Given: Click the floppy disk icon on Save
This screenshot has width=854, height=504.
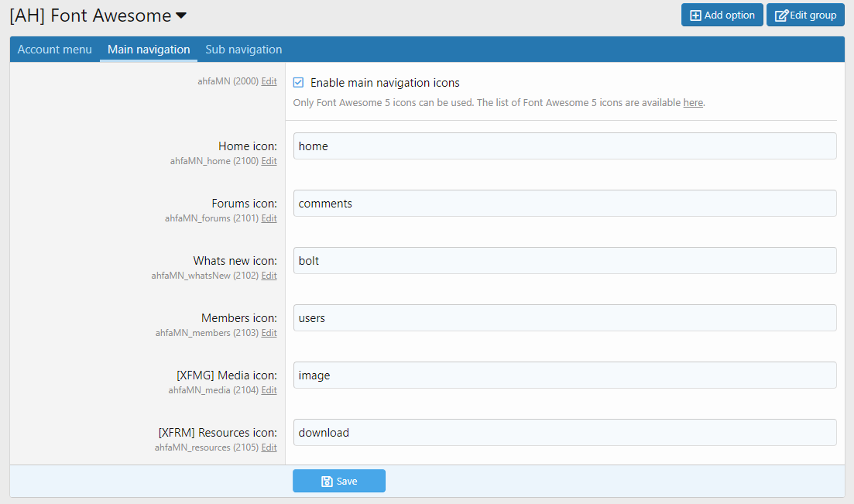Looking at the screenshot, I should click(327, 481).
